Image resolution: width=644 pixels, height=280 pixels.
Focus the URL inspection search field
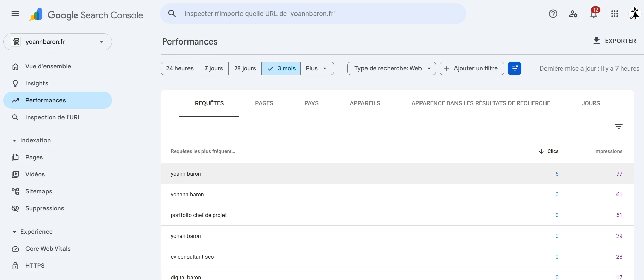(x=313, y=14)
